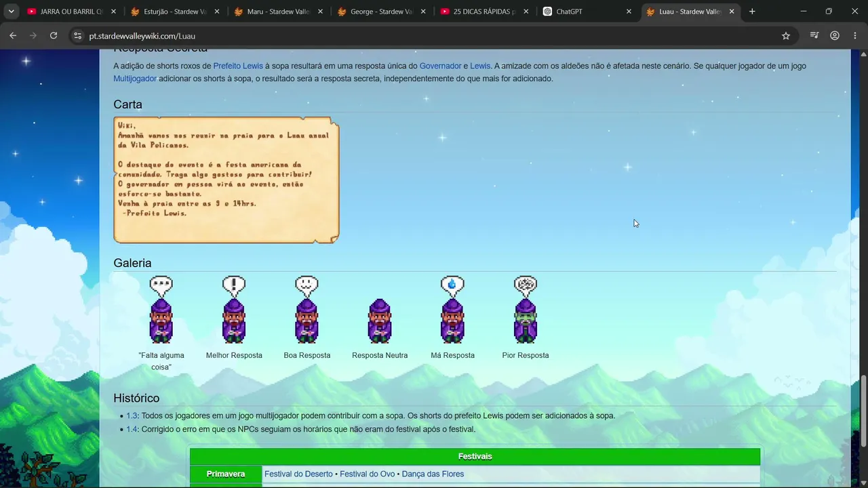Viewport: 868px width, 488px height.
Task: Close the JARRA OU BARRIL tab
Action: (113, 12)
